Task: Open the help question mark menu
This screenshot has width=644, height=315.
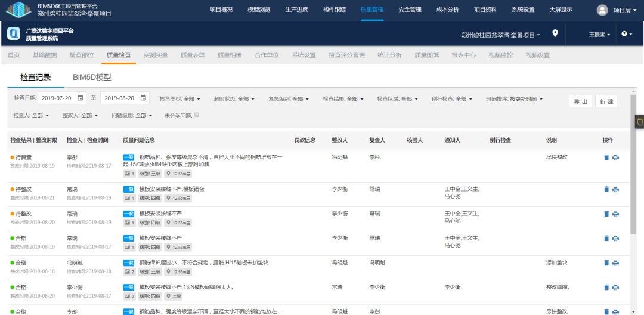Action: (627, 34)
